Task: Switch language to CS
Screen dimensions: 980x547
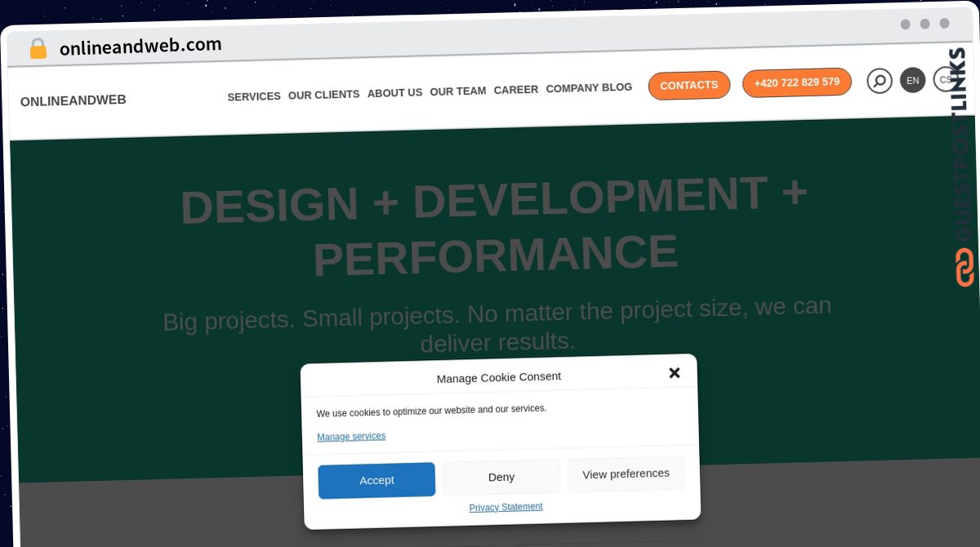Action: [x=945, y=79]
